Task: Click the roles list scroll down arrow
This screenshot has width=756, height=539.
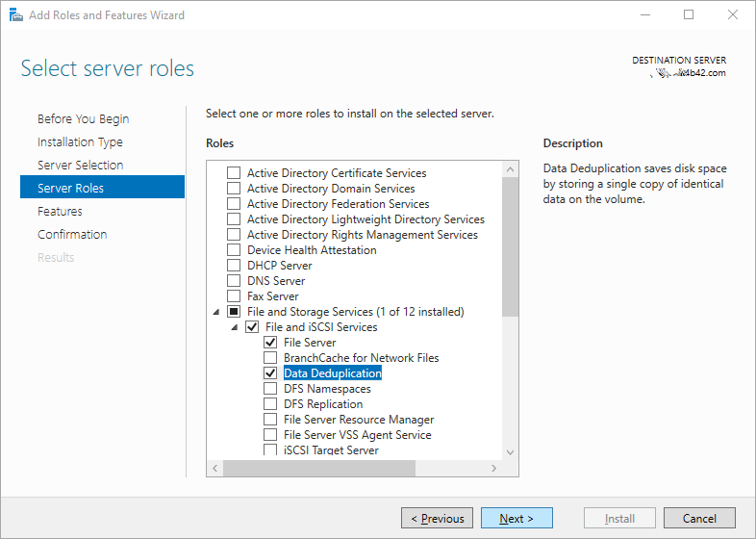Action: point(510,452)
